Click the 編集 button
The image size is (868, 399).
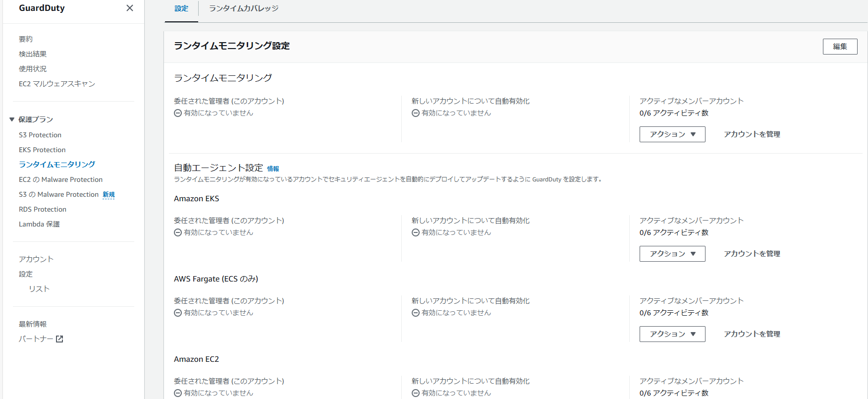[840, 47]
